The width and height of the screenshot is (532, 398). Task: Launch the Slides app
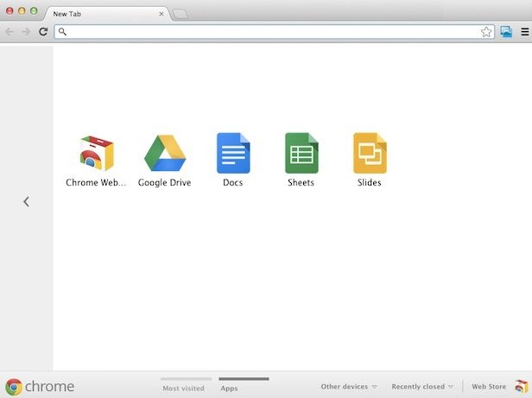click(x=370, y=153)
